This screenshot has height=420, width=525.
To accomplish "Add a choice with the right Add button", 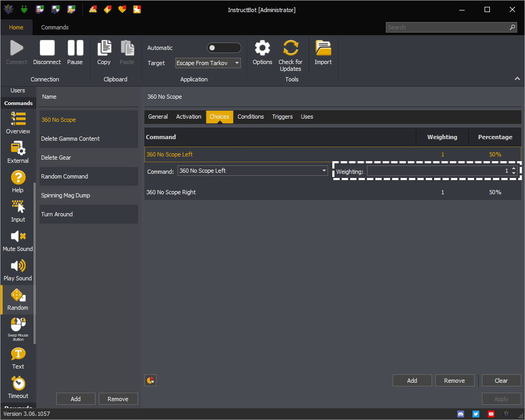I will pos(412,381).
